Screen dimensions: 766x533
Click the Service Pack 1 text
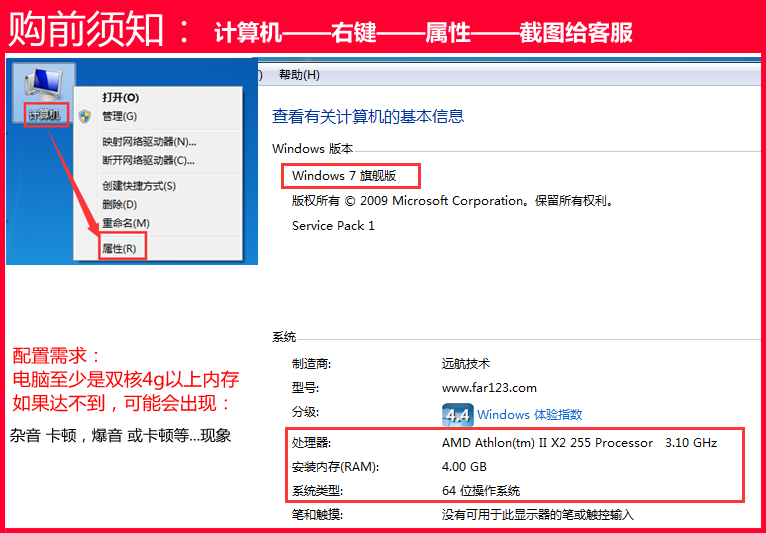(x=333, y=226)
